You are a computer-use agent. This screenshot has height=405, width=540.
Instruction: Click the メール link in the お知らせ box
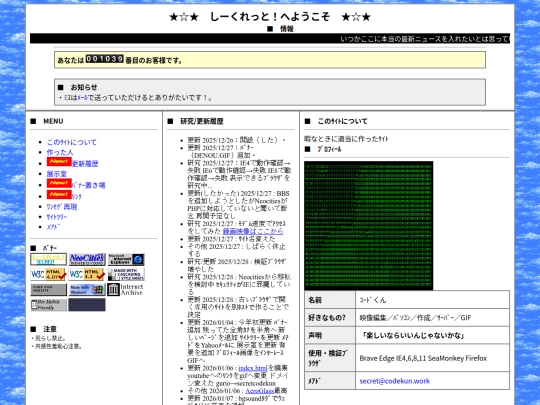click(x=82, y=98)
